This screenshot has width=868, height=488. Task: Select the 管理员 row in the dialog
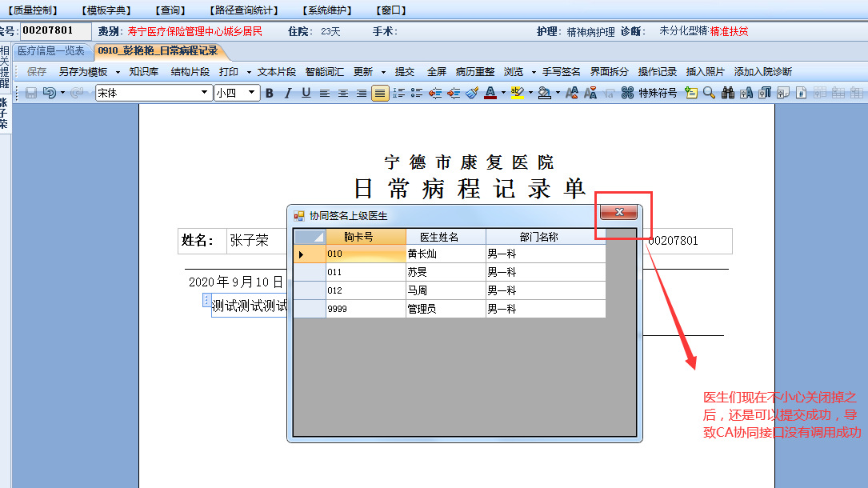click(449, 309)
